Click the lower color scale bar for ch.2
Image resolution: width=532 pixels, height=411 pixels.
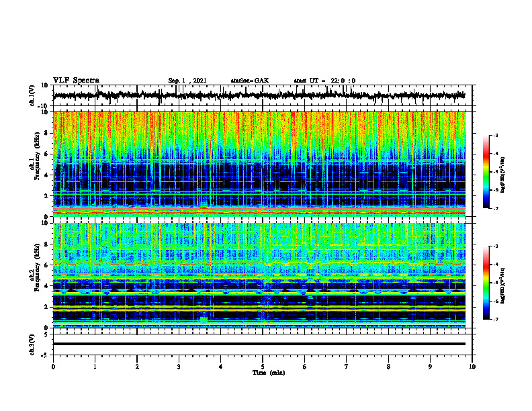click(486, 283)
